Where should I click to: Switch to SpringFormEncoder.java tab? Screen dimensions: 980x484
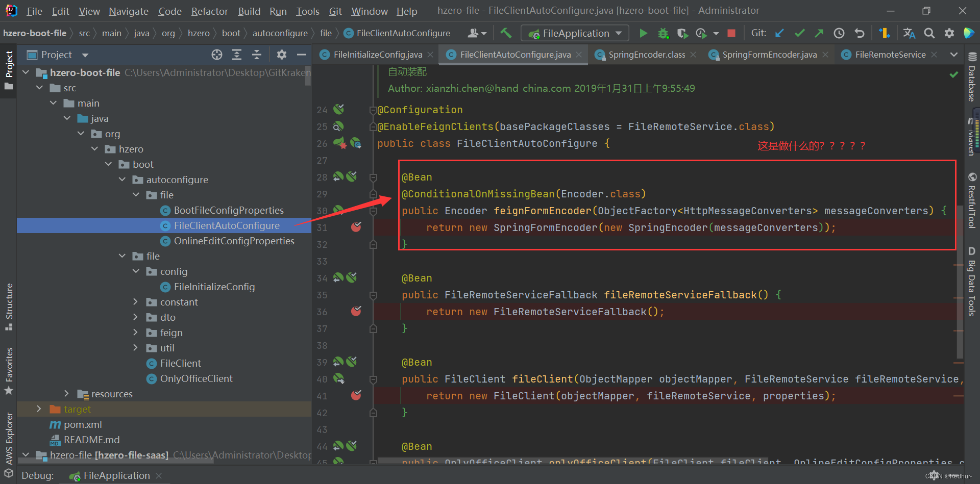[770, 55]
